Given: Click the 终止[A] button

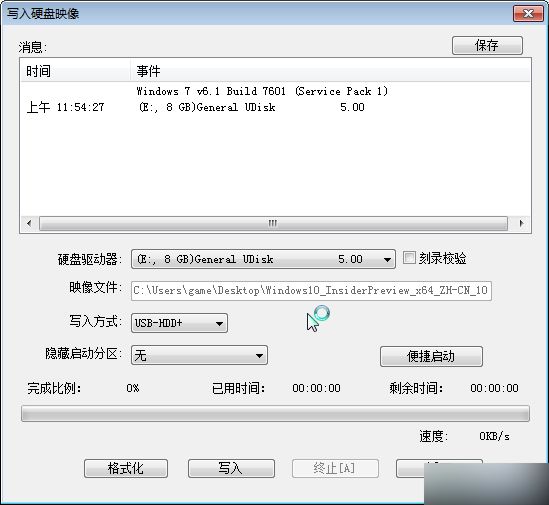Looking at the screenshot, I should (x=335, y=468).
